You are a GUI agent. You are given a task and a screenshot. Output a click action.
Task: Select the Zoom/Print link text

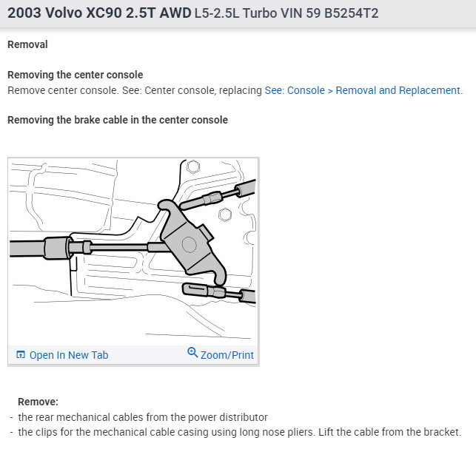[227, 355]
